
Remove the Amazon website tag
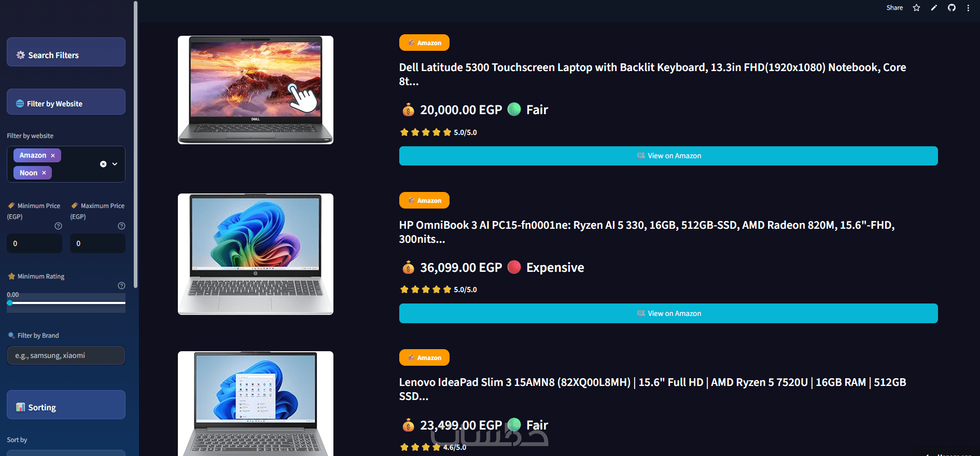53,156
